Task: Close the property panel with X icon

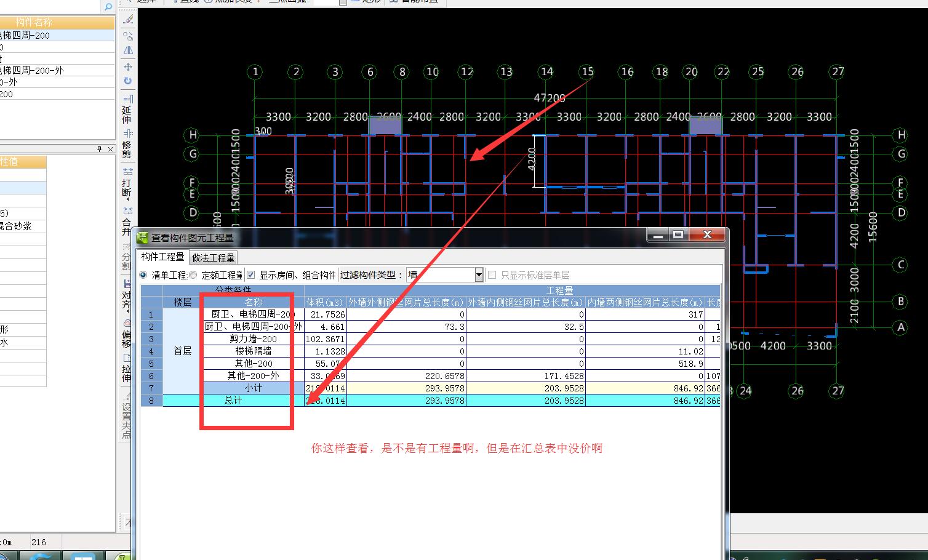Action: [x=110, y=149]
